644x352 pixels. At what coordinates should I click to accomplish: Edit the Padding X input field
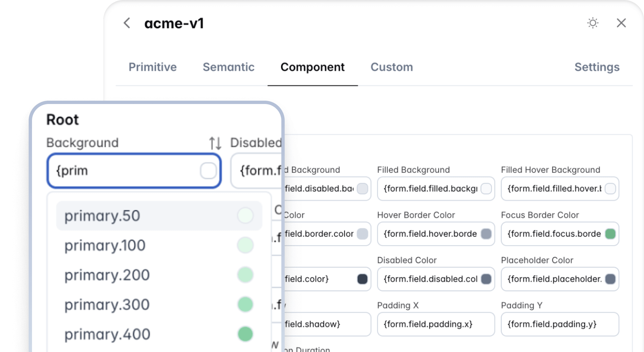pyautogui.click(x=436, y=324)
